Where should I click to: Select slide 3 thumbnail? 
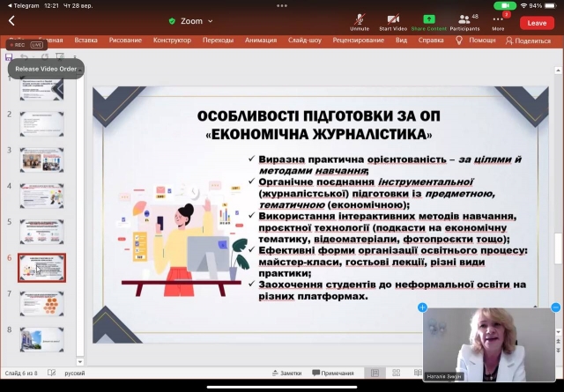[x=41, y=159]
